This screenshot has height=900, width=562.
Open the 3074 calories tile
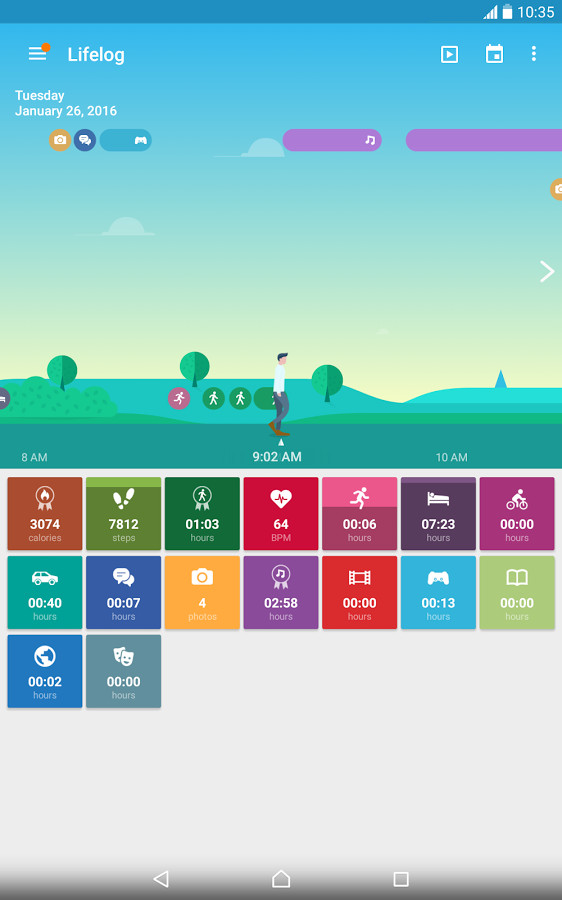point(45,513)
